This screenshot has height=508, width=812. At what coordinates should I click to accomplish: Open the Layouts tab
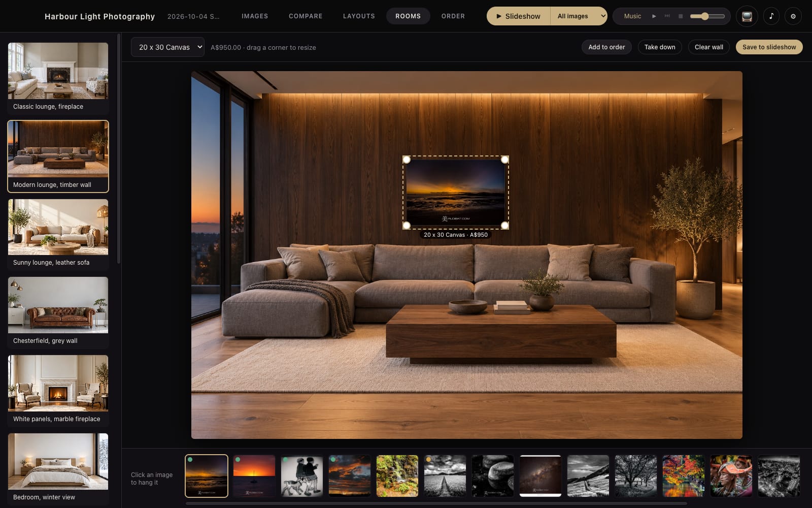359,16
